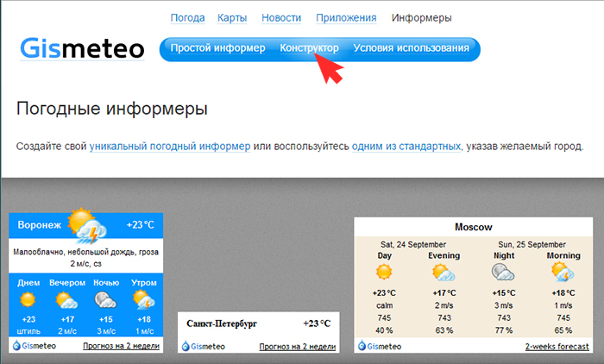This screenshot has width=604, height=364.
Task: Click Воронеж Утром thunderstorm icon
Action: [144, 299]
